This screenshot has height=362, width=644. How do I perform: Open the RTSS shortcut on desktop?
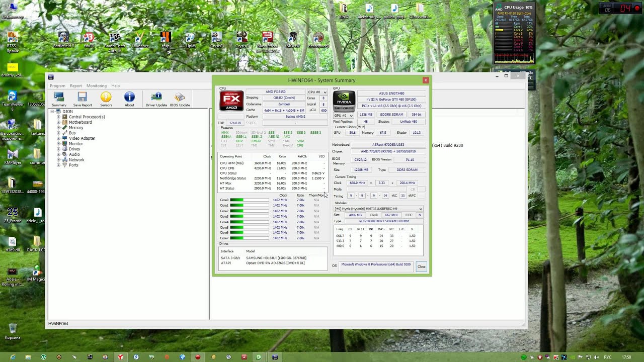click(13, 42)
